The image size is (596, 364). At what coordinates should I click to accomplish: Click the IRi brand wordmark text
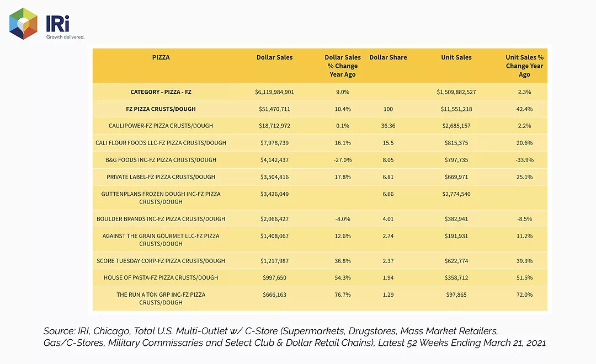pos(57,24)
